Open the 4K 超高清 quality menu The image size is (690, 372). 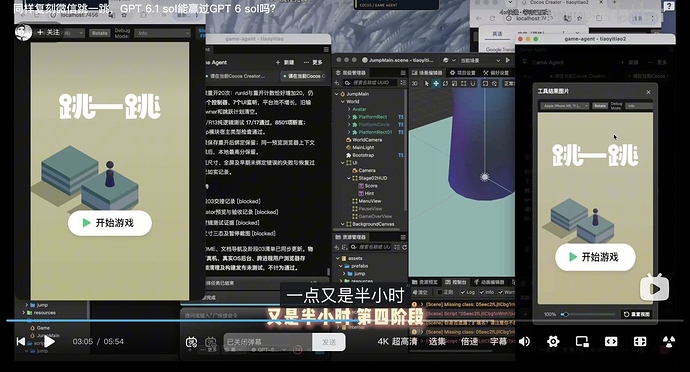(x=397, y=341)
